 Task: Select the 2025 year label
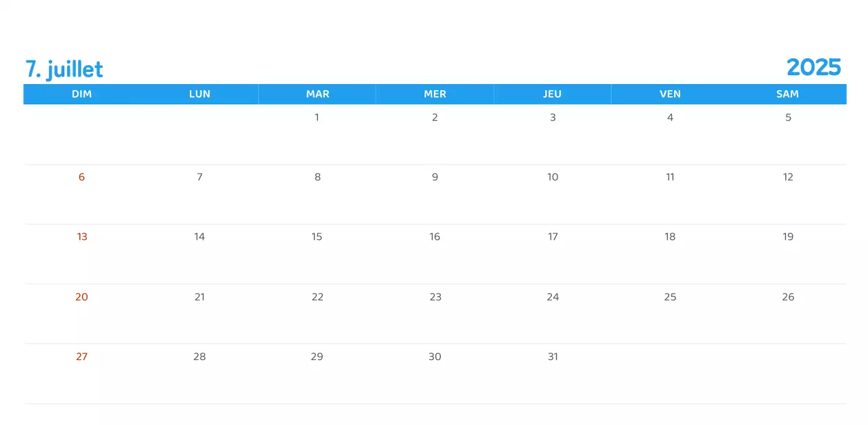point(813,67)
